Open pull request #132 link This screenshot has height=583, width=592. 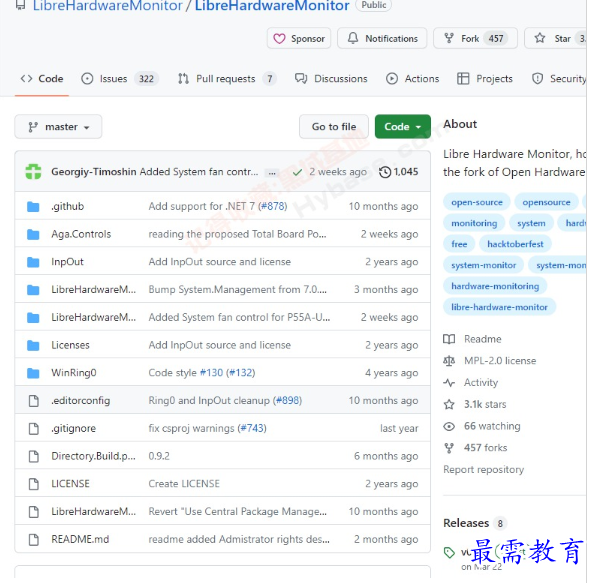[240, 373]
